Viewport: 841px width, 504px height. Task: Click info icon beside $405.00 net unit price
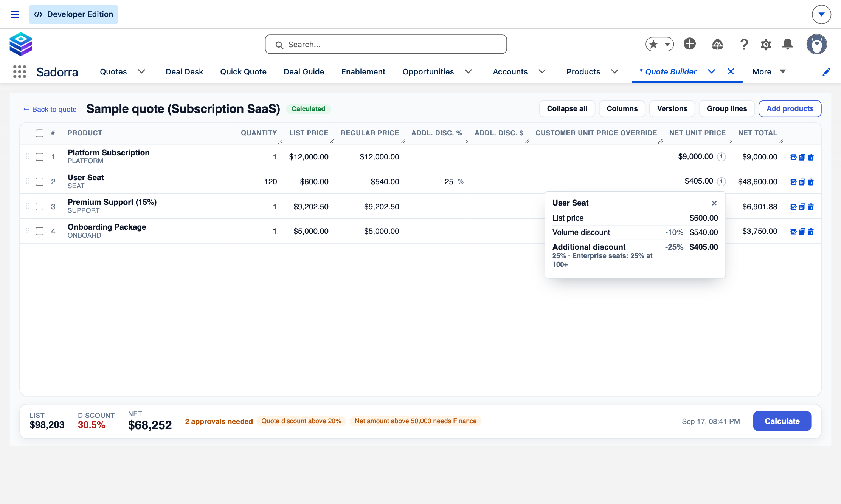point(722,181)
